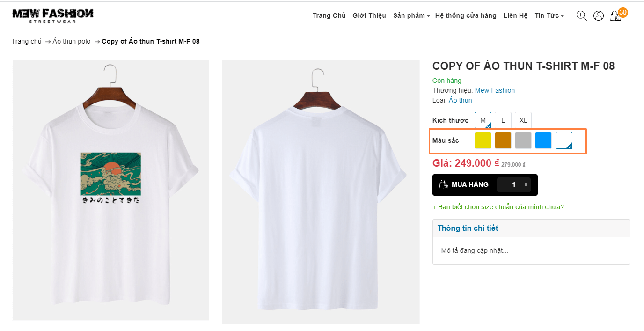This screenshot has height=331, width=644.
Task: View the front T-shirt product image
Action: pos(111,190)
